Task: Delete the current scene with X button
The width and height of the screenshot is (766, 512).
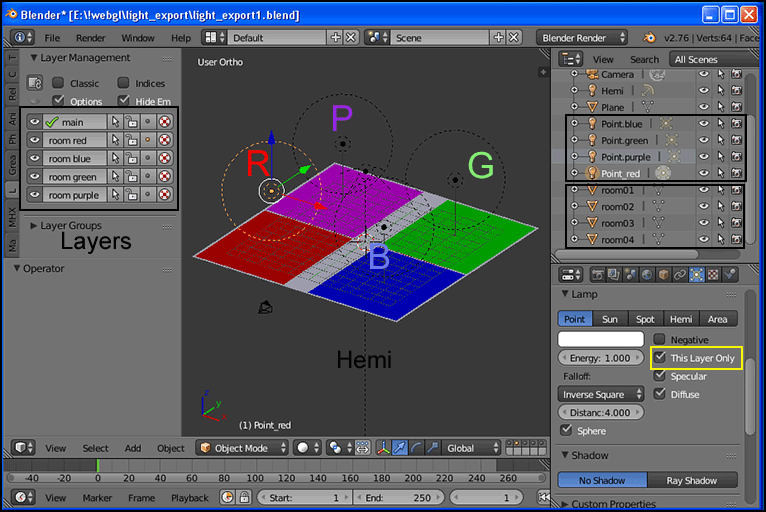Action: pos(514,38)
